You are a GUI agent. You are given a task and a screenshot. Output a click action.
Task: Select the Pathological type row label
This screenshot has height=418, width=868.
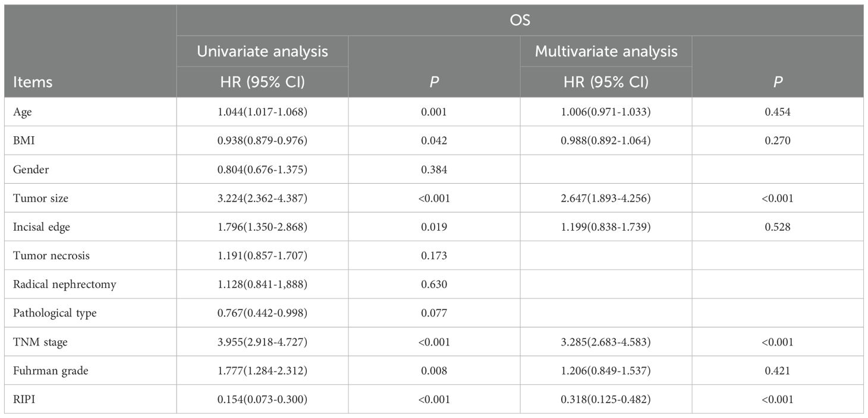pos(55,313)
